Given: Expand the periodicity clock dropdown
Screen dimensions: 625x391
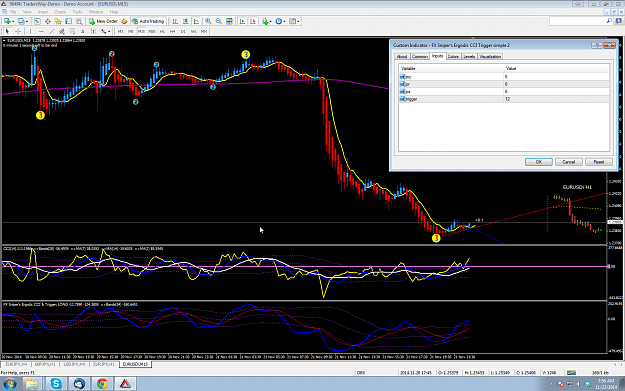Looking at the screenshot, I should (284, 21).
